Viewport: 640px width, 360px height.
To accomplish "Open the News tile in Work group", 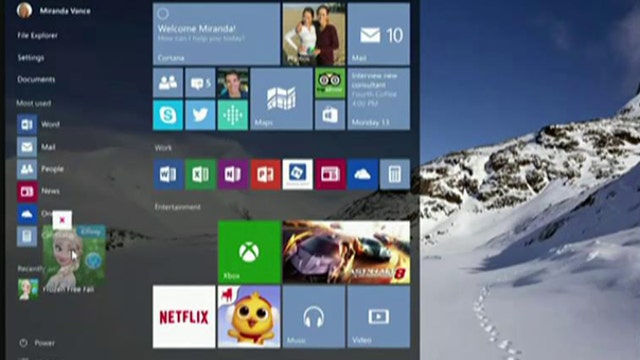I will [x=330, y=174].
